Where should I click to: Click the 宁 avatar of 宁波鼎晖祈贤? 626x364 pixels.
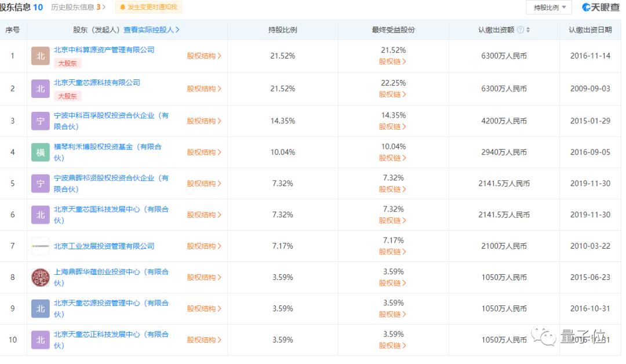tap(40, 183)
